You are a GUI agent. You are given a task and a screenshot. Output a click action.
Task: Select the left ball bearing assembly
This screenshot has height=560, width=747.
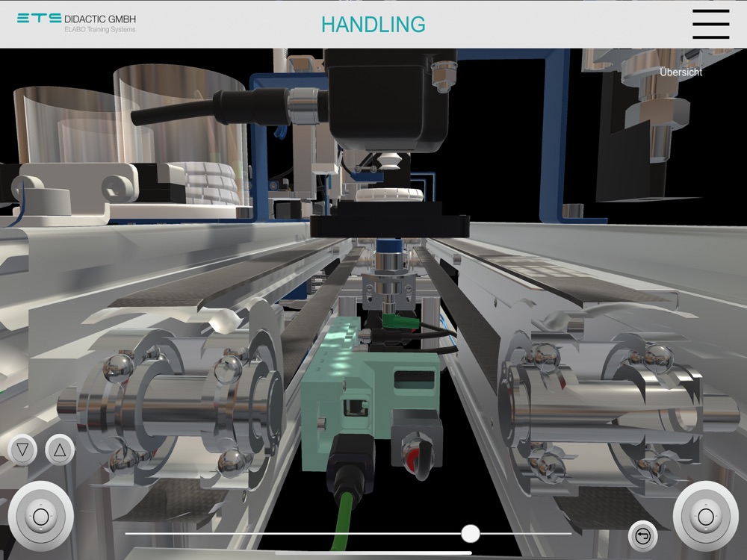pos(172,409)
